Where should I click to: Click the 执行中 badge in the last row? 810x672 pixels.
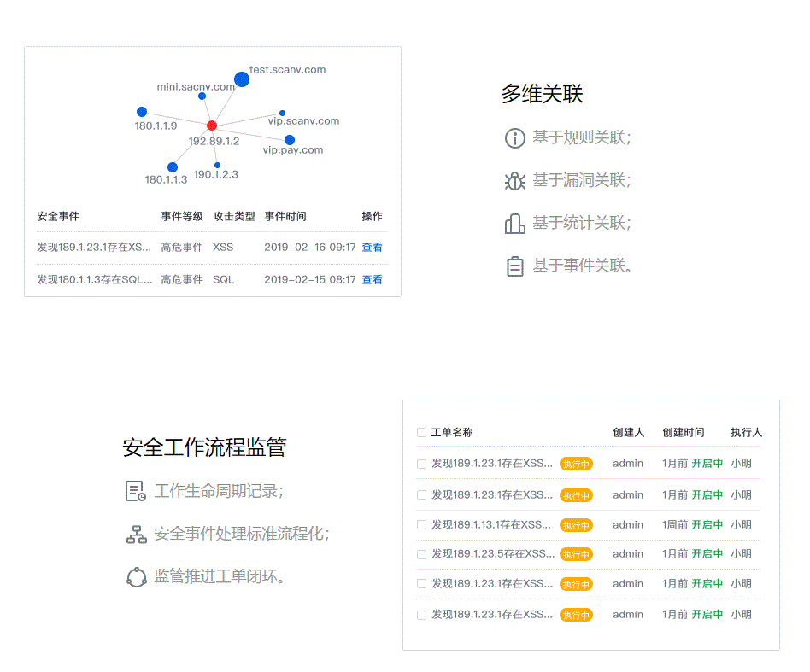[x=576, y=615]
